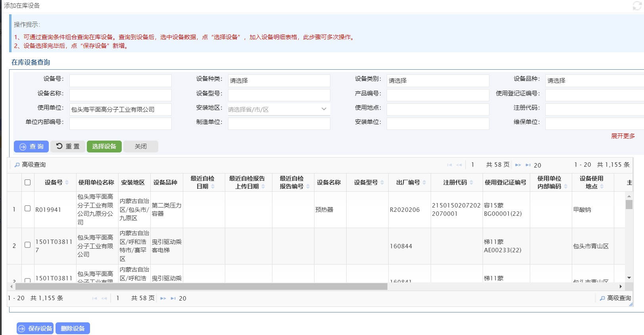The height and width of the screenshot is (335, 644).
Task: Click the 删除设备 button
Action: 73,329
